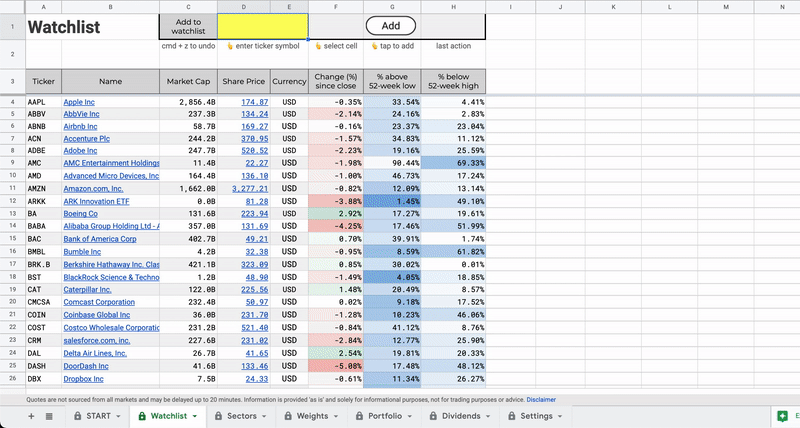The image size is (800, 428).
Task: Open the green Explore icon at bottom right
Action: coord(782,416)
